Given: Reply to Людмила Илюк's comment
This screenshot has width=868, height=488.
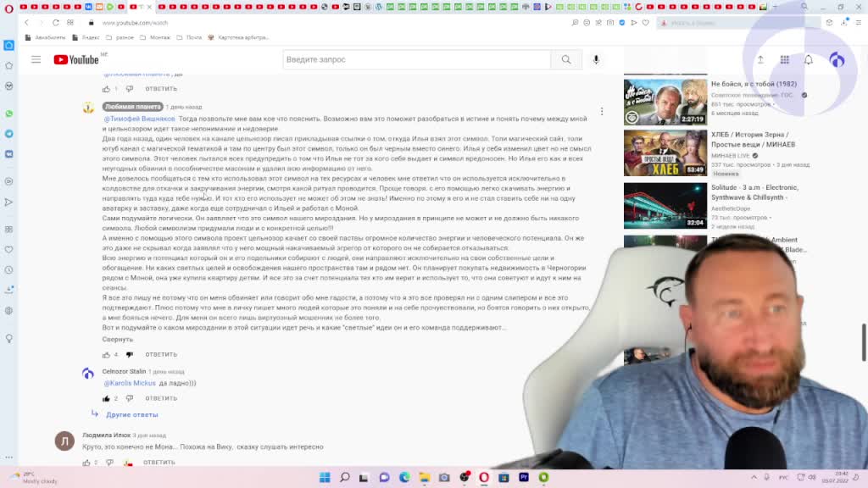Looking at the screenshot, I should pyautogui.click(x=159, y=463).
